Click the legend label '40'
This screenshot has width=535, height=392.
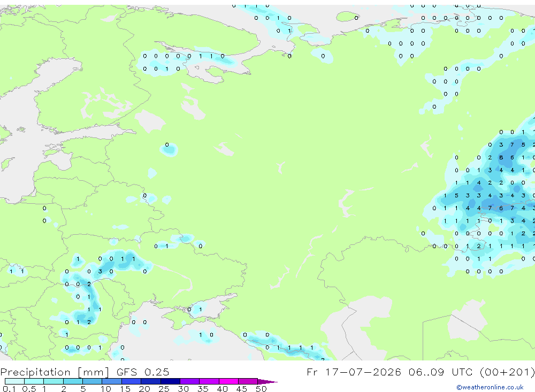coord(222,389)
